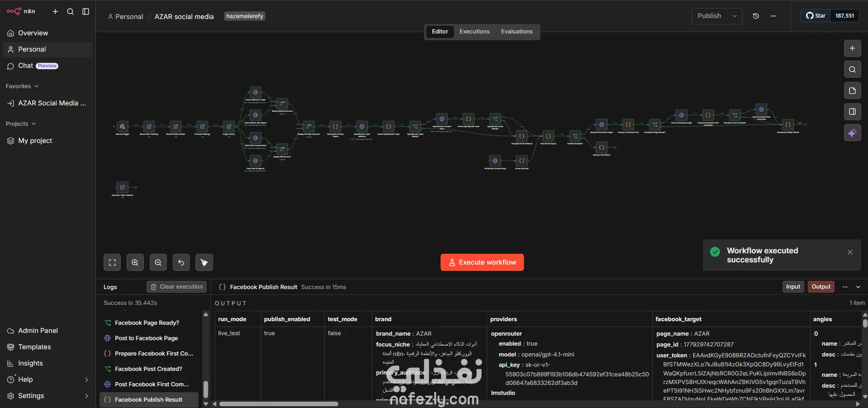Expand the Help submenu

(x=86, y=380)
